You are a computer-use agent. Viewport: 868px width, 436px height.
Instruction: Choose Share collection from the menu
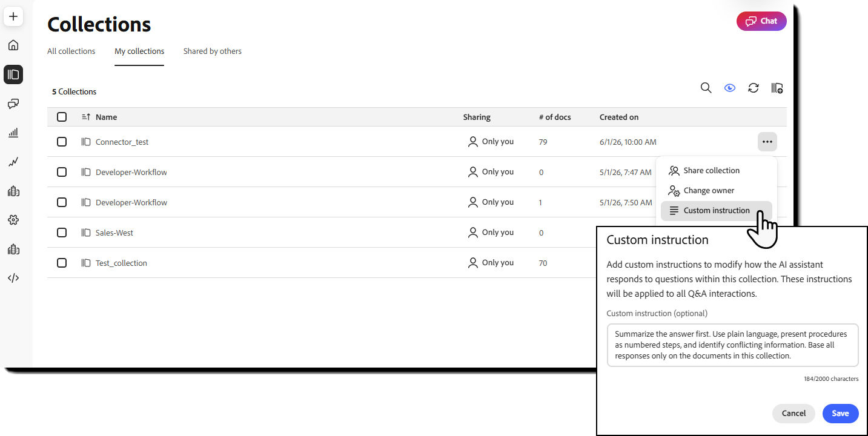coord(717,171)
